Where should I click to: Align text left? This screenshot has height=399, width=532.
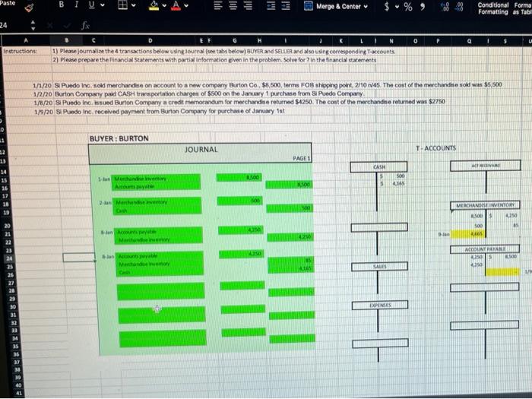218,6
